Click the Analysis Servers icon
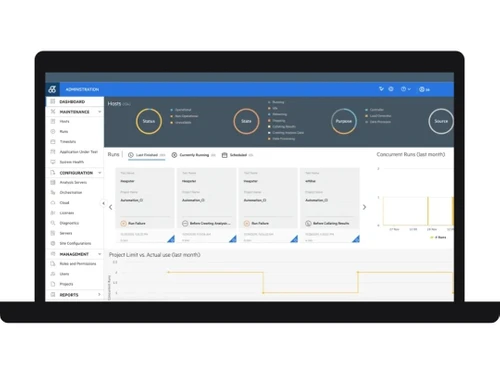 (x=53, y=182)
